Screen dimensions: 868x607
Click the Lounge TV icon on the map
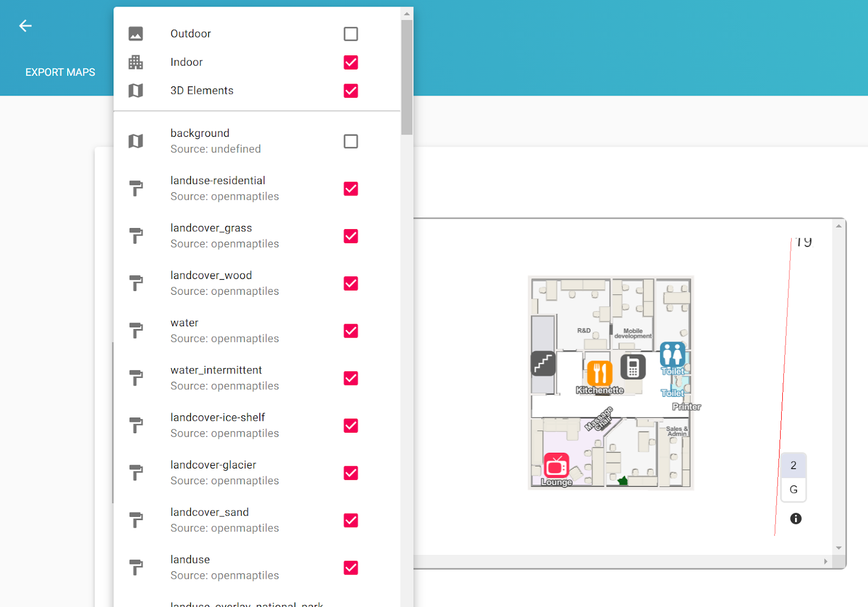(x=557, y=465)
